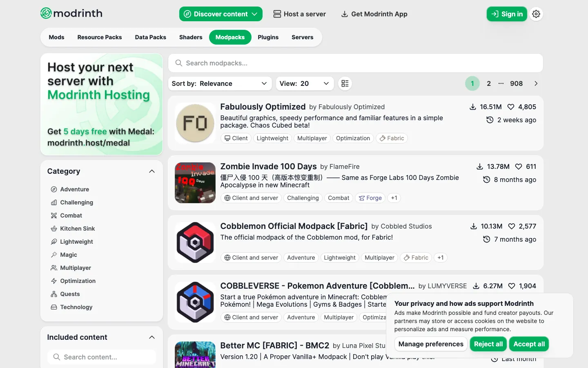Click the Lightweight feather icon

tap(54, 242)
